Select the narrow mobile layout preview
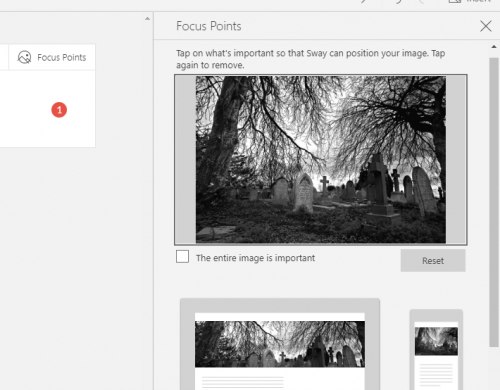 (436, 350)
